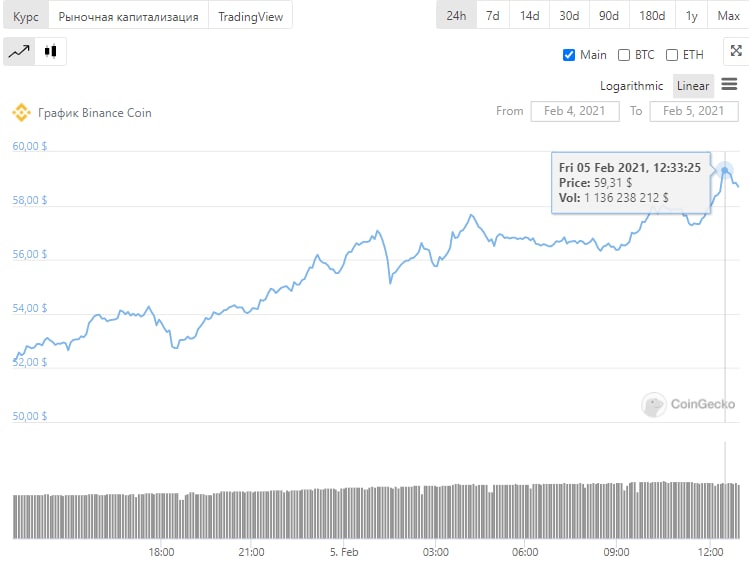This screenshot has width=749, height=561.
Task: Click the 58,00 $ axis label
Action: pos(30,200)
